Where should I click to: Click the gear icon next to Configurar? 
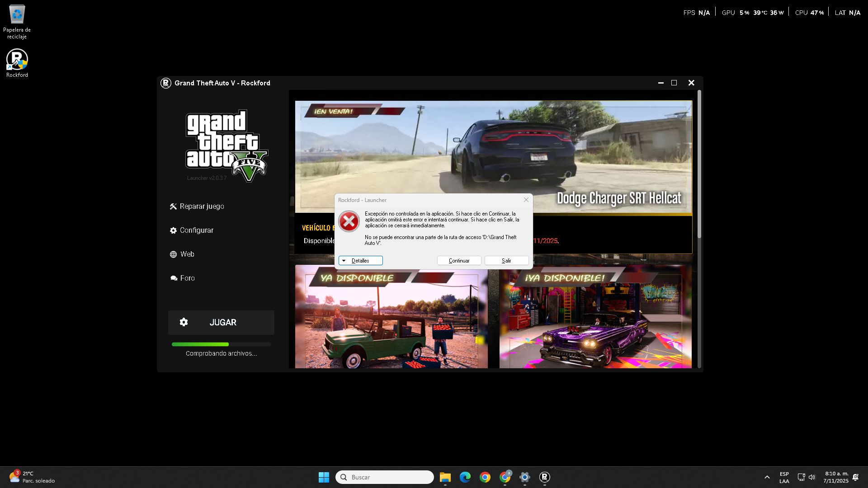[x=173, y=230]
